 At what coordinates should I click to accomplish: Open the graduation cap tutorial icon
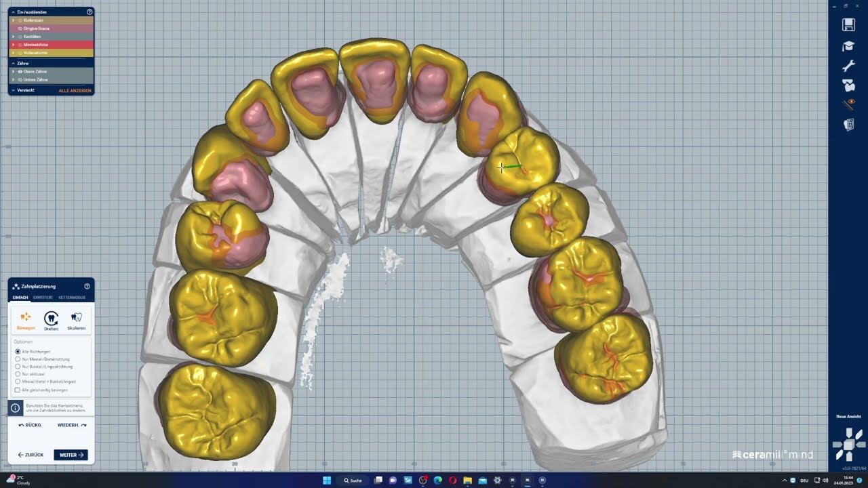click(x=848, y=45)
